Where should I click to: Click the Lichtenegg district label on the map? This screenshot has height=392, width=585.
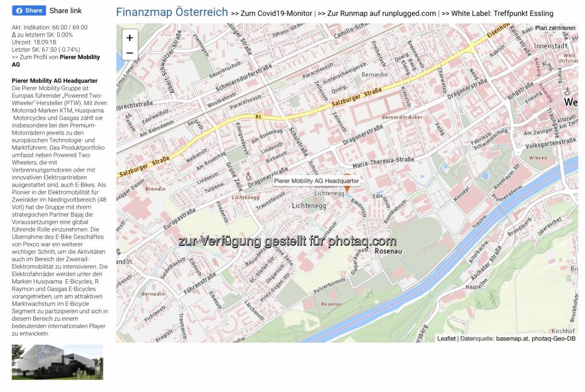[x=308, y=205]
